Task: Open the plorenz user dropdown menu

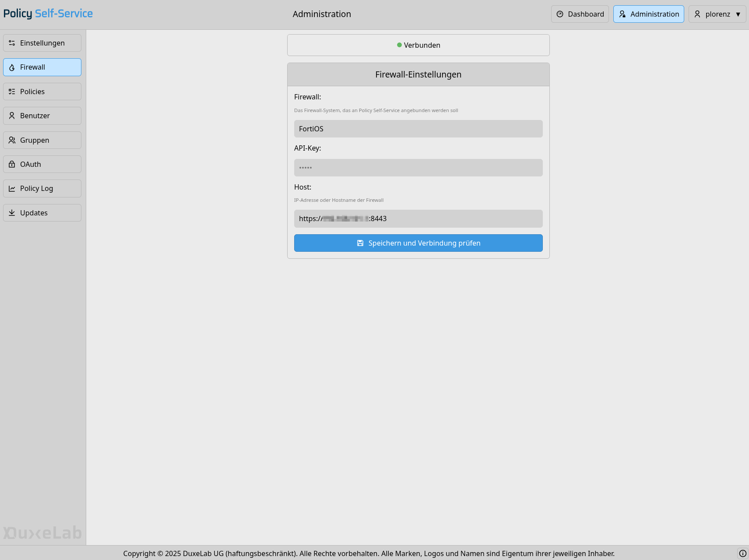Action: [717, 14]
